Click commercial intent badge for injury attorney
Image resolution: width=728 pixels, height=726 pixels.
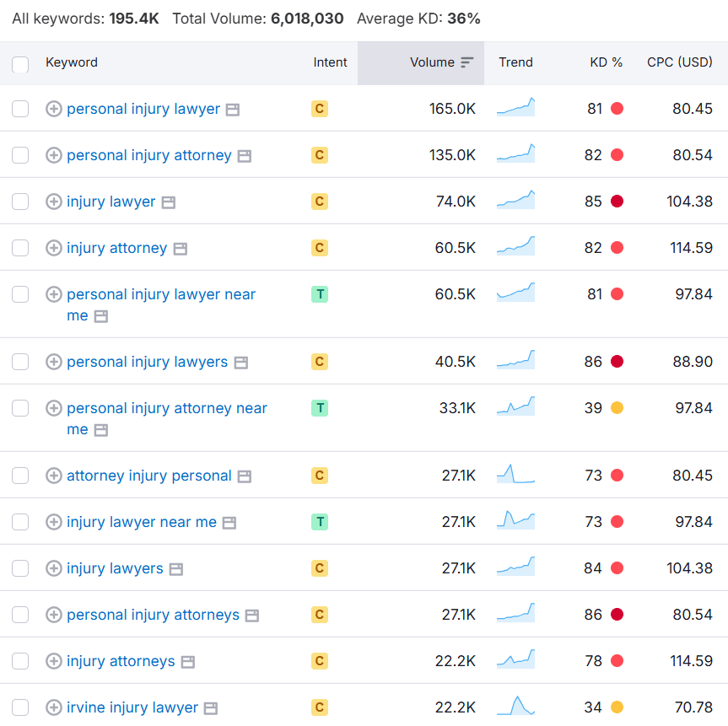[x=320, y=248]
